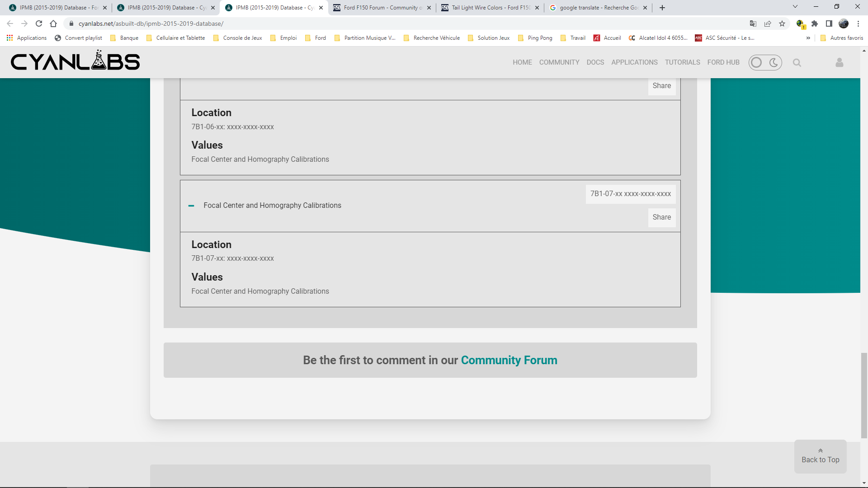Click the Community Forum link
Image resolution: width=868 pixels, height=488 pixels.
click(x=509, y=360)
